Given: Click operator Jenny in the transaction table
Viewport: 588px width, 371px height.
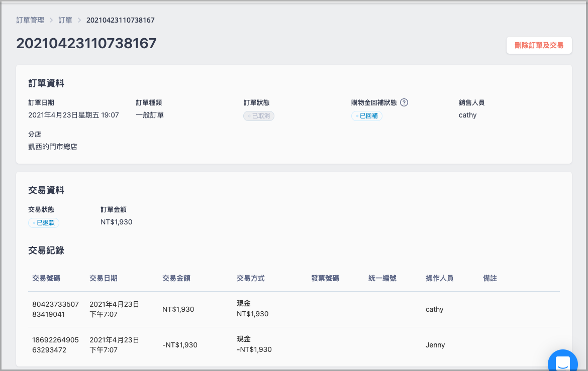Looking at the screenshot, I should [435, 345].
